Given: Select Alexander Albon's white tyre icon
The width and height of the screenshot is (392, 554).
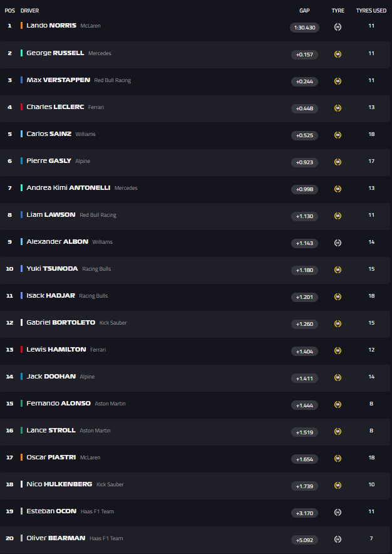Looking at the screenshot, I should (338, 243).
